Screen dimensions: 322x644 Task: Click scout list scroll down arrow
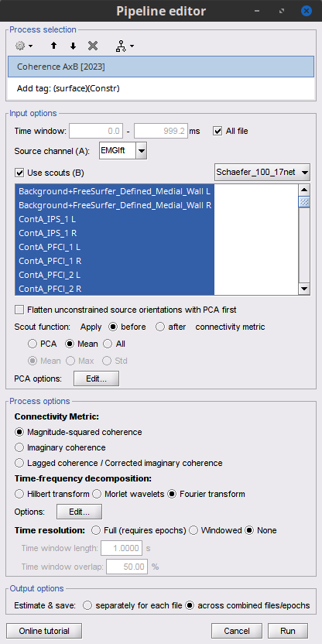pos(304,289)
